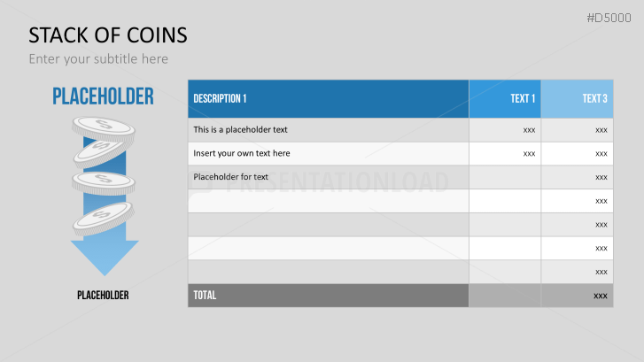Select the blue PLACEHOLDER heading above coins
Screen dimensions: 644x362
click(103, 96)
